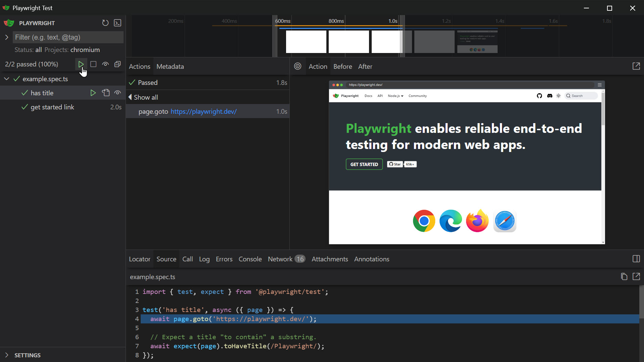Click GET STARTED button in snapshot
The image size is (644, 362).
tap(364, 164)
